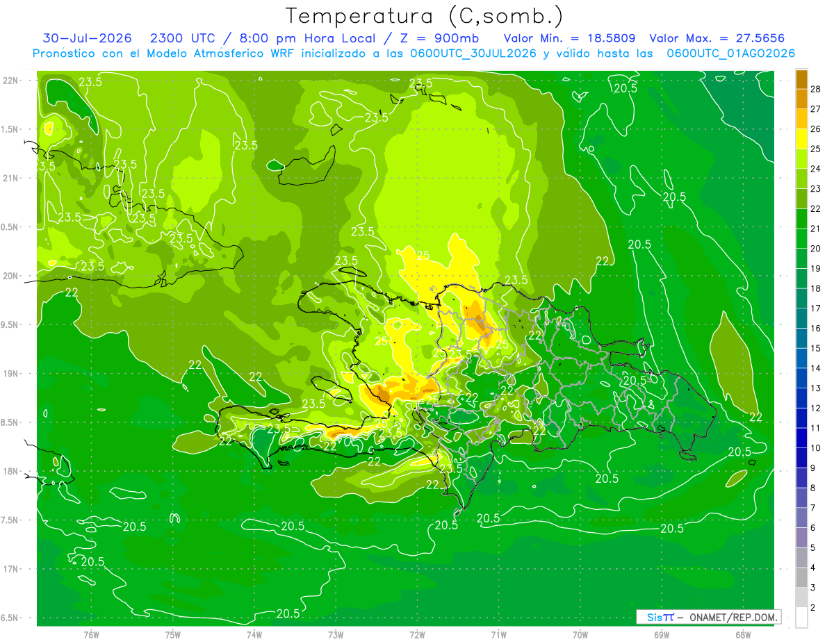Click the '76W' longitude label
Viewport: 834px width, 644px height.
click(x=91, y=634)
